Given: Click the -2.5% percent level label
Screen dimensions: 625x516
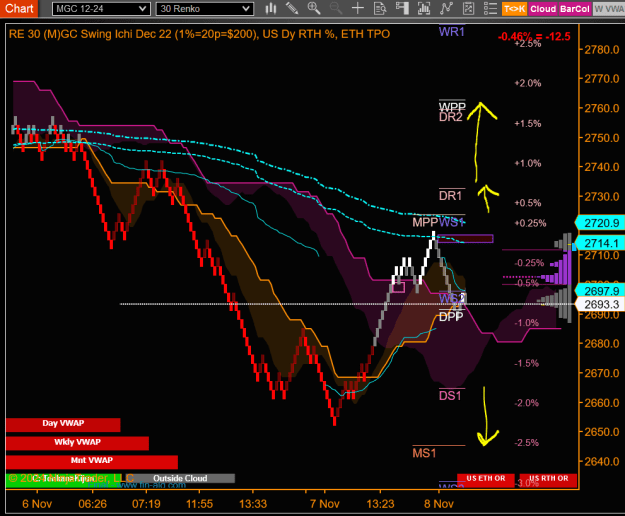Looking at the screenshot, I should [526, 443].
